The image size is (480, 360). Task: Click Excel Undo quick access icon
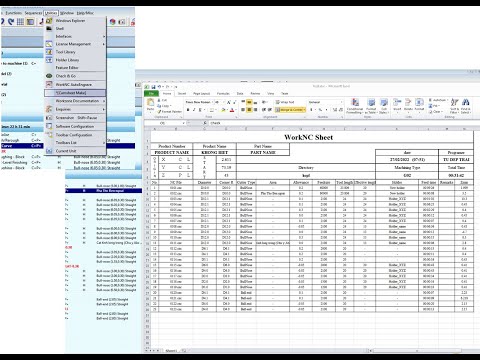point(159,87)
